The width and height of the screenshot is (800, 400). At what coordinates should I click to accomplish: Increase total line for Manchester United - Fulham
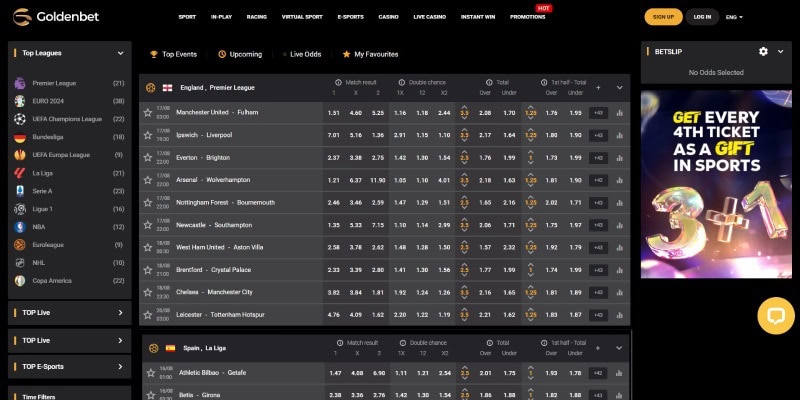pos(464,107)
